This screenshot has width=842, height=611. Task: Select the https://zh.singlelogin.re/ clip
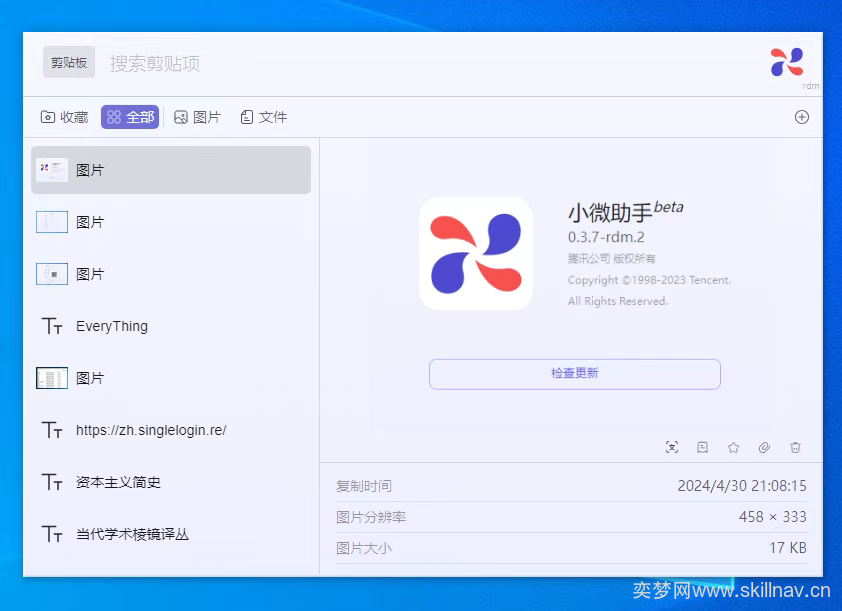(x=171, y=430)
